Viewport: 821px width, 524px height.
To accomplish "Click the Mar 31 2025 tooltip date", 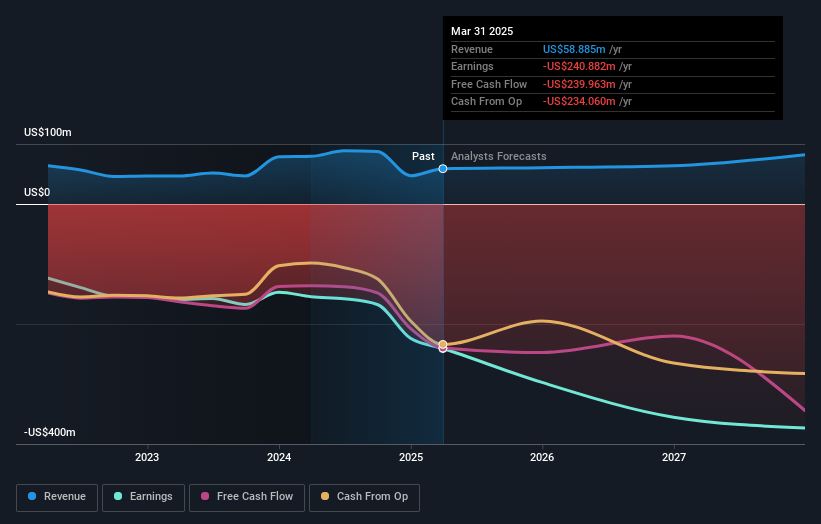I will pos(482,31).
